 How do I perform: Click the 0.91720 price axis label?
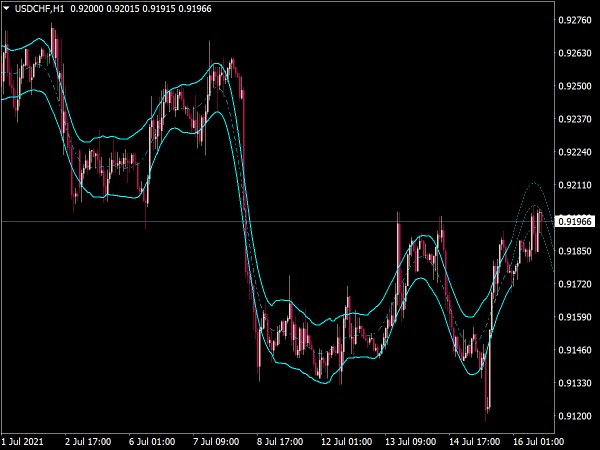(x=575, y=284)
